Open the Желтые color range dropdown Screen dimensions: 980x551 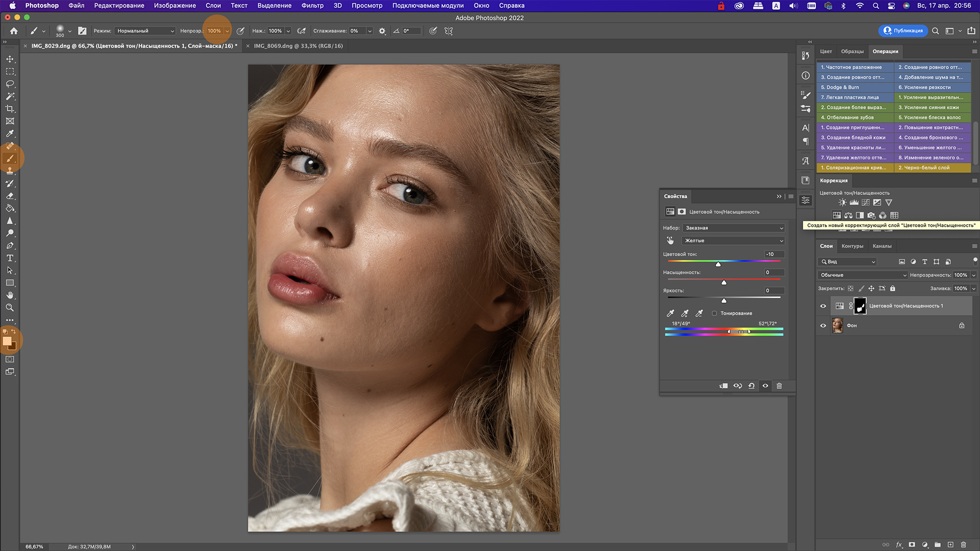click(733, 240)
